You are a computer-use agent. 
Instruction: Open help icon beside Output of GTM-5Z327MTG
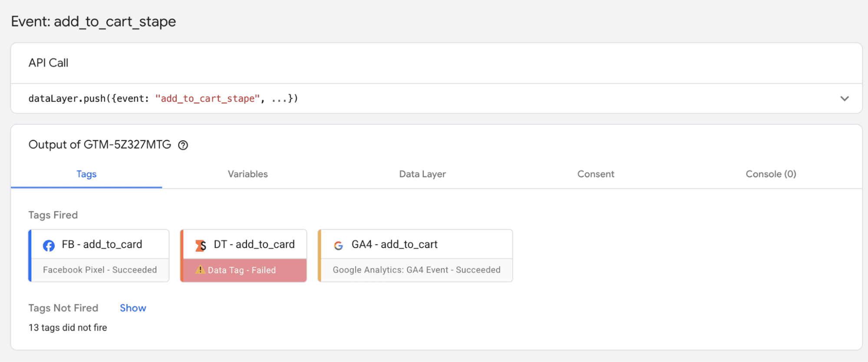click(183, 145)
